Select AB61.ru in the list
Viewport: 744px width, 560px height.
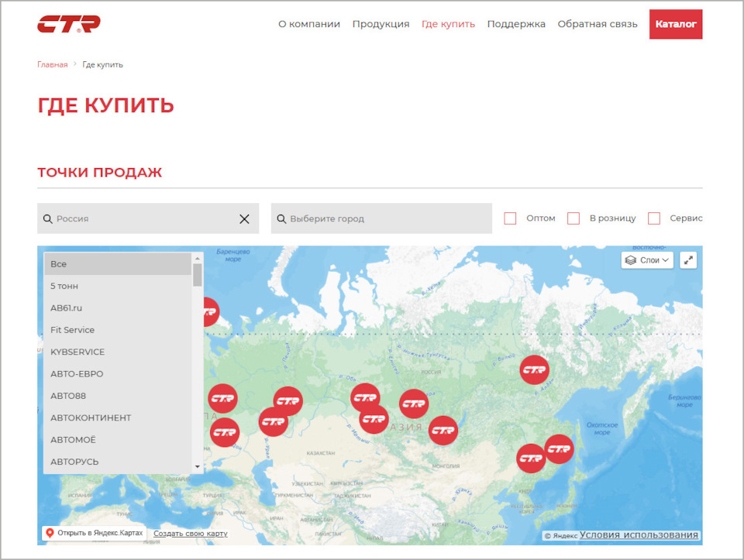click(x=118, y=308)
